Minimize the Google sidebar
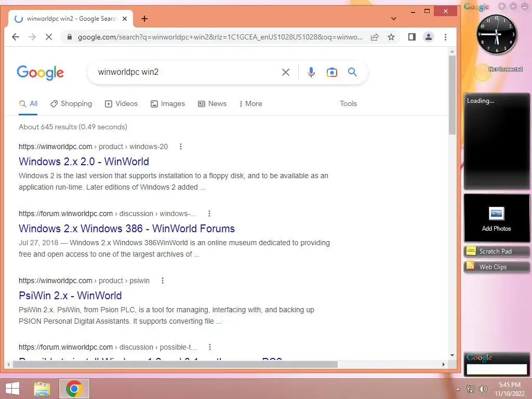Screen dimensions: 532x399 click(x=524, y=6)
